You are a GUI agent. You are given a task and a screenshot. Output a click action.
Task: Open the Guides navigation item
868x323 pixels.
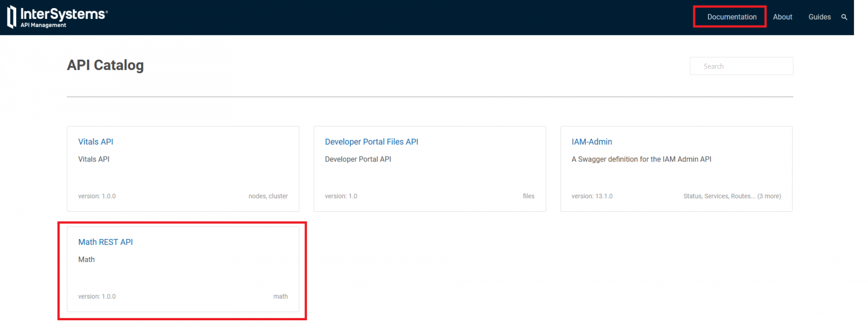click(x=819, y=17)
